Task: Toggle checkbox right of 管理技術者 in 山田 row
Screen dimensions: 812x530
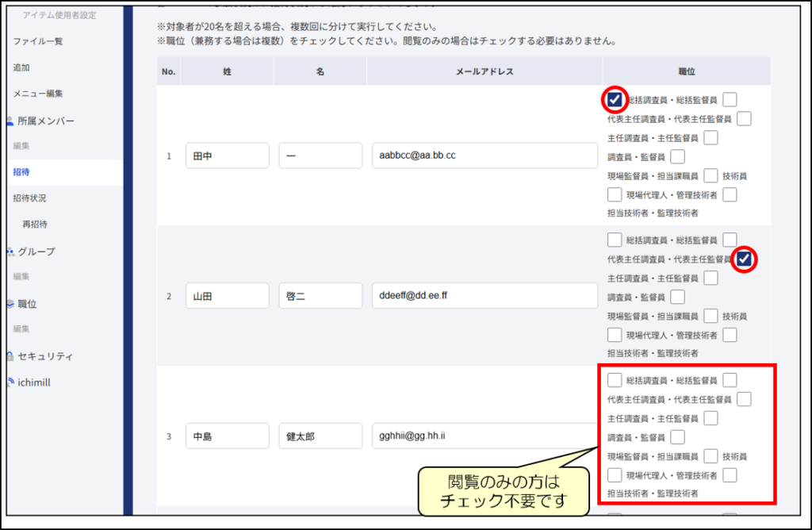Action: 730,335
